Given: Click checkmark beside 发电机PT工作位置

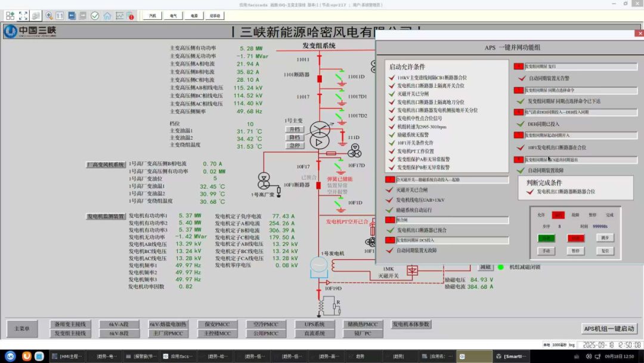Looking at the screenshot, I should pyautogui.click(x=392, y=151).
